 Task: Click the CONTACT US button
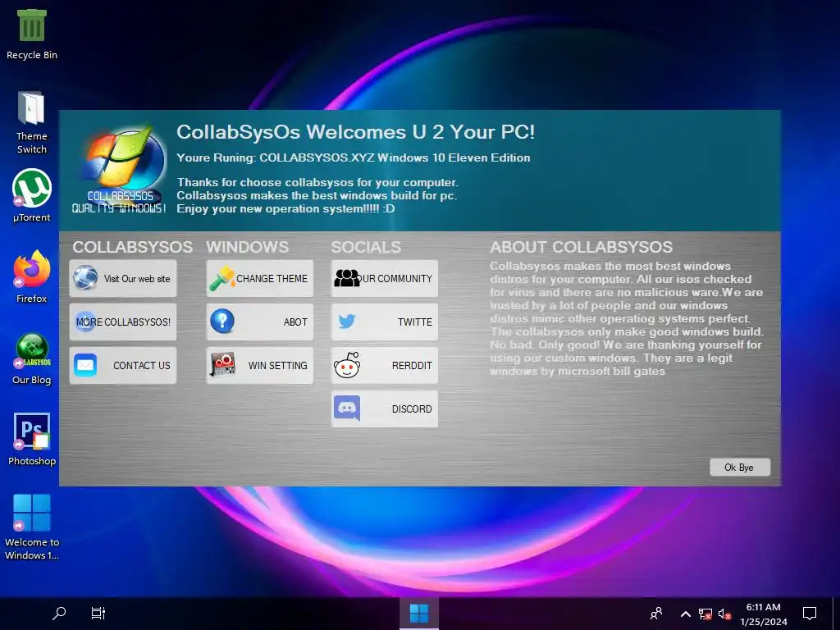point(123,365)
